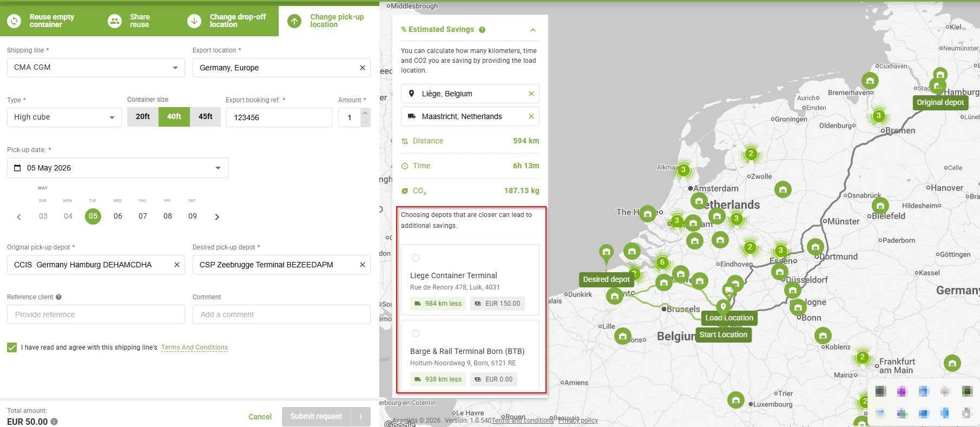Open the Terms And Conditions link
This screenshot has width=980, height=427.
point(194,347)
